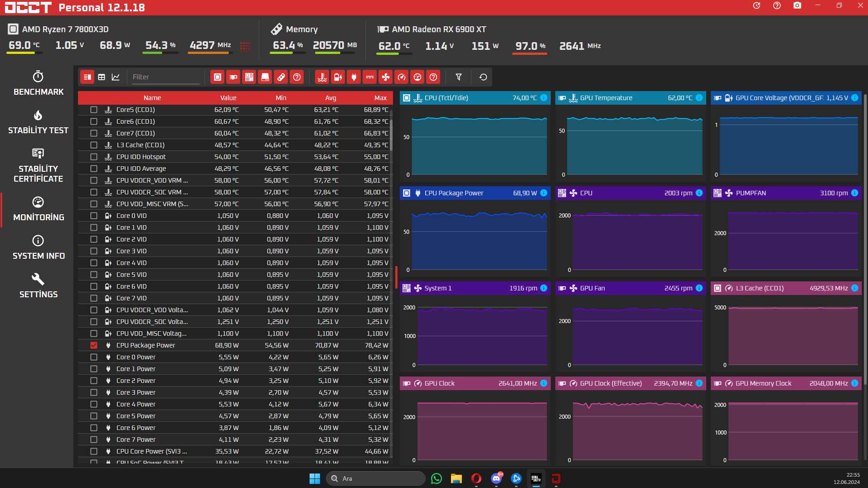Open the update history clock icon in the title bar
The image size is (868, 488).
[x=756, y=5]
